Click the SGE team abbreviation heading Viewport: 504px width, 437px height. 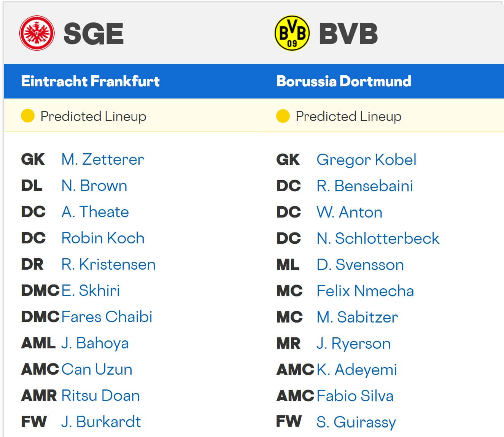(x=93, y=33)
